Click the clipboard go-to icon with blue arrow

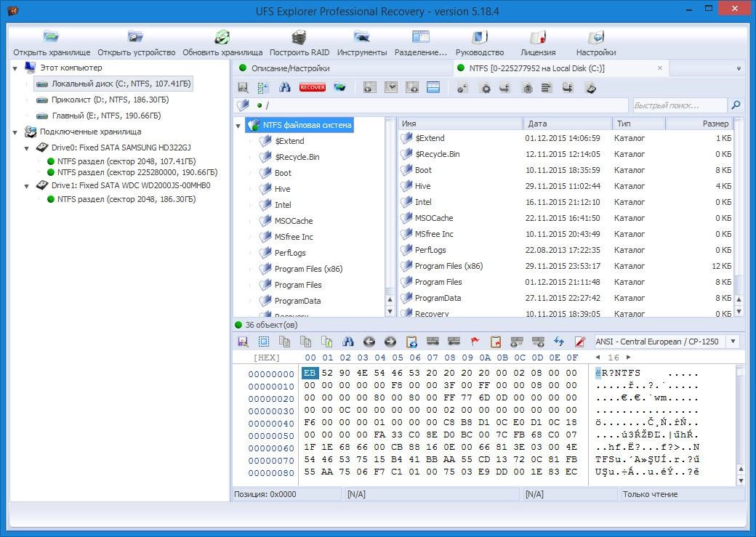point(411,342)
